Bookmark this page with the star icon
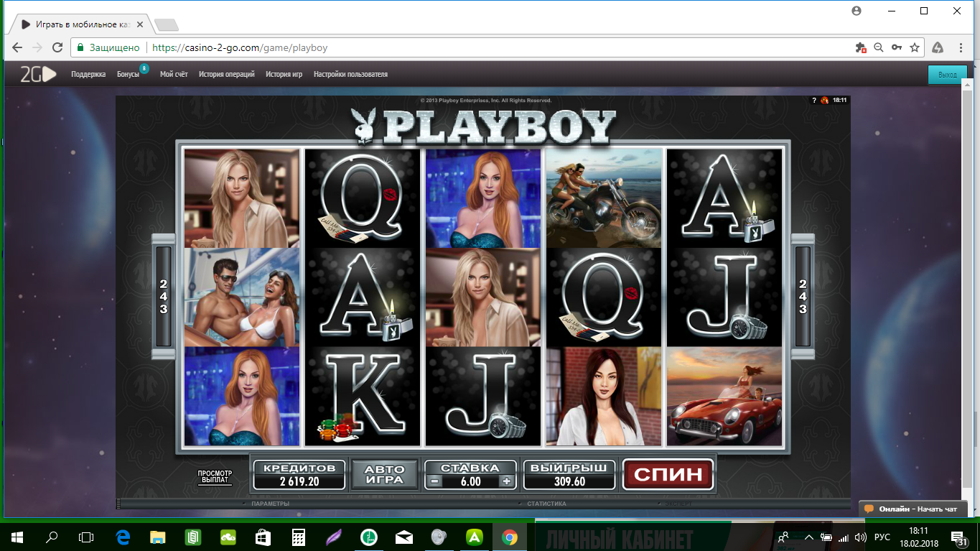This screenshot has width=980, height=551. coord(915,47)
